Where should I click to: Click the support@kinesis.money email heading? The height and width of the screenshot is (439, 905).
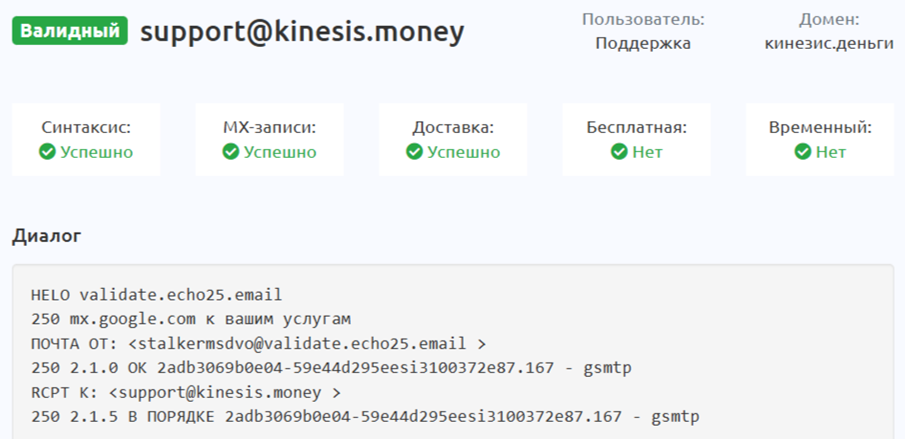pos(302,32)
